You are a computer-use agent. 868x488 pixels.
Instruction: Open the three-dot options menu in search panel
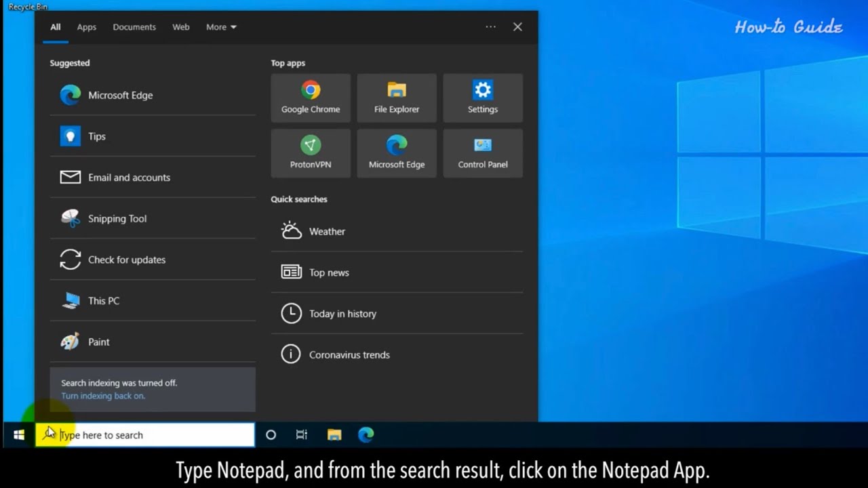pyautogui.click(x=490, y=27)
